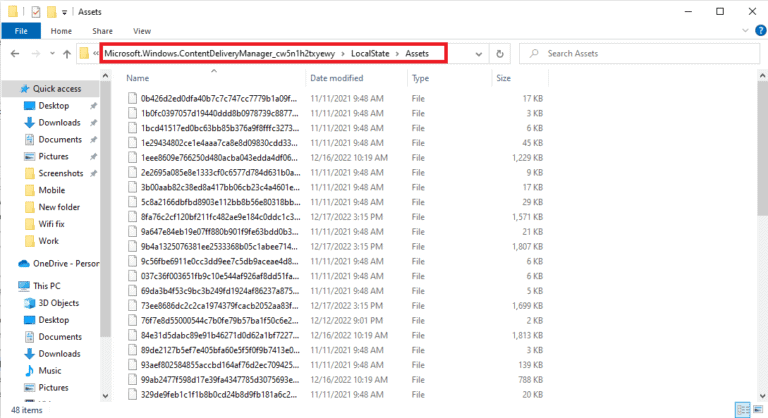The height and width of the screenshot is (418, 768).
Task: Click navigation pane scroll down arrow
Action: click(105, 396)
